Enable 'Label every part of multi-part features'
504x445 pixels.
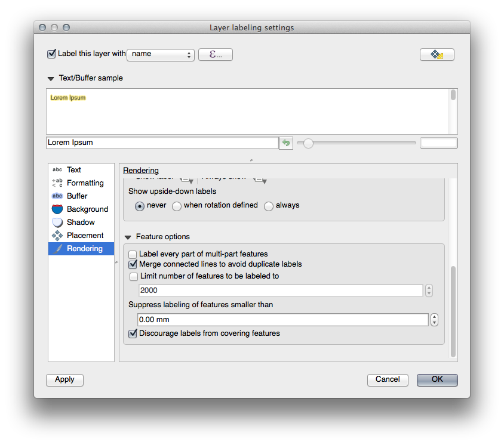(x=133, y=254)
